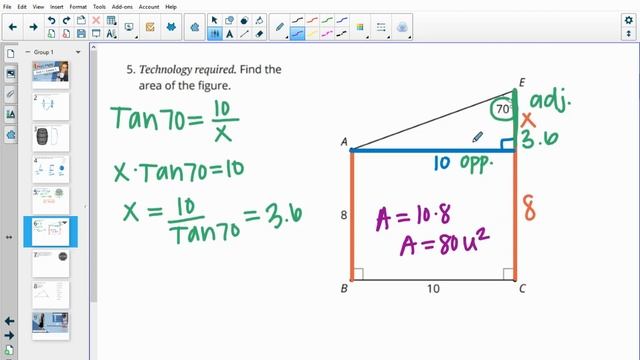Select the Lines tool

[244, 34]
